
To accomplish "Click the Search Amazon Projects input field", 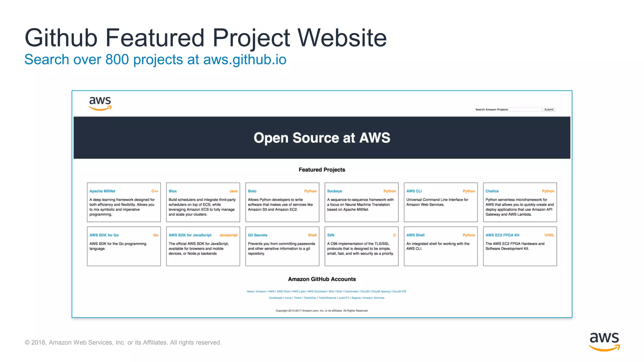I will pos(525,109).
